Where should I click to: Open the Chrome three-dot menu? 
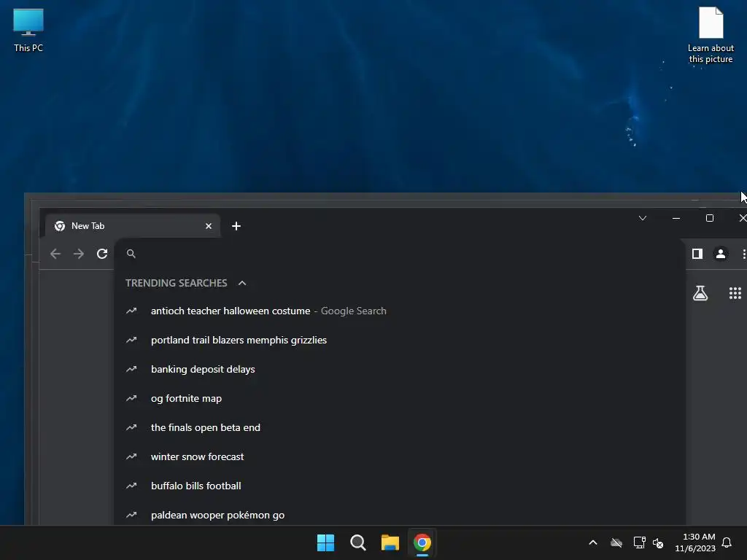click(x=743, y=254)
